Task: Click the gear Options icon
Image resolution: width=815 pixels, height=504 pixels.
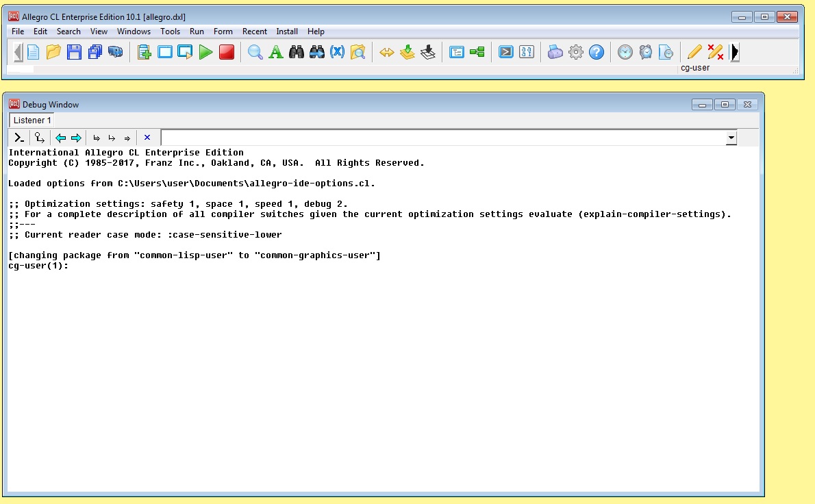Action: (576, 52)
